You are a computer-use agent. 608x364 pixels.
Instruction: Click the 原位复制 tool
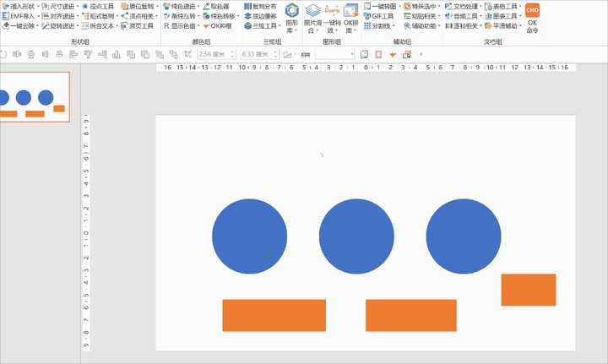click(x=139, y=7)
